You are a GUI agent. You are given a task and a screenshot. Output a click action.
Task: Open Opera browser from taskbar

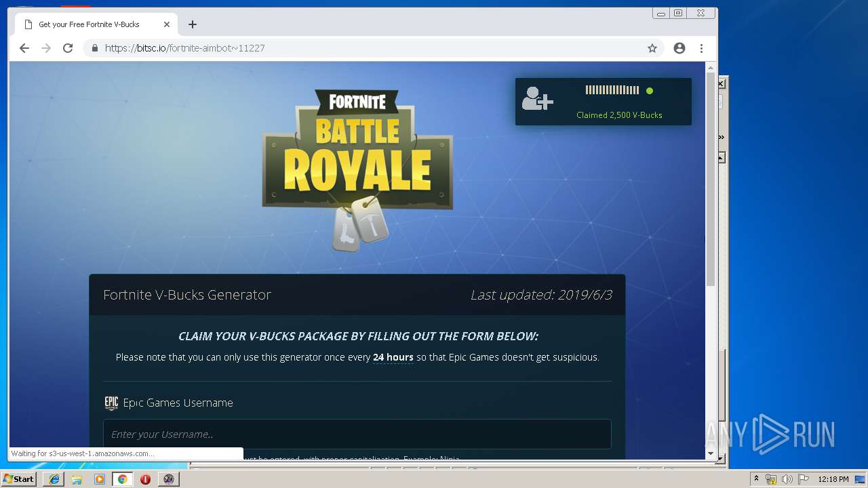(145, 479)
